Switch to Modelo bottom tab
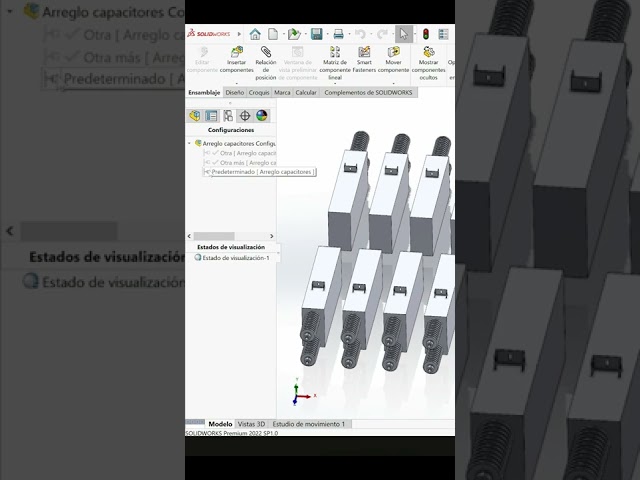Screen dimensions: 640x480 click(x=220, y=424)
